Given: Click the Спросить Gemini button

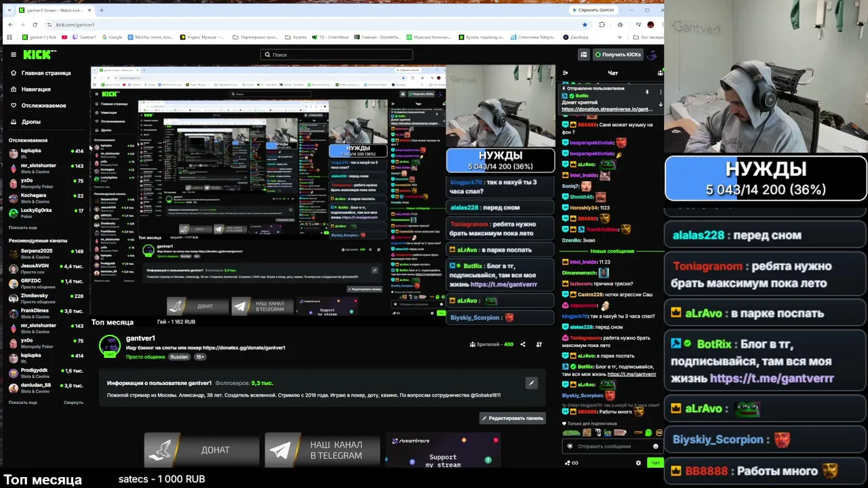Looking at the screenshot, I should [593, 10].
